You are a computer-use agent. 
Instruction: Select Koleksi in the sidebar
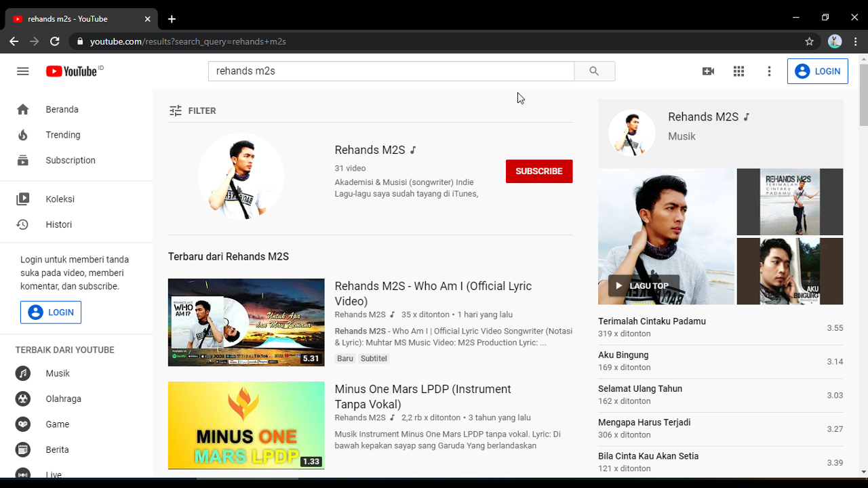coord(77,199)
